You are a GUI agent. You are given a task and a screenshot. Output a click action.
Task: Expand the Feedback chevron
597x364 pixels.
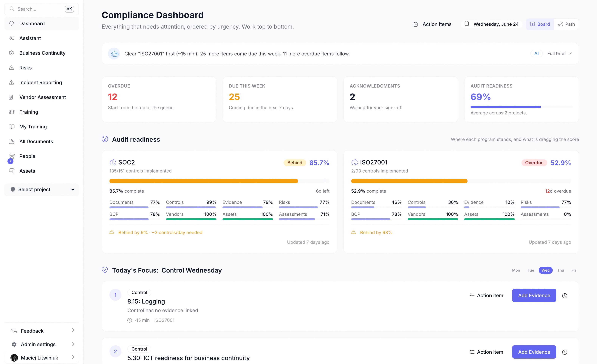[x=73, y=330]
